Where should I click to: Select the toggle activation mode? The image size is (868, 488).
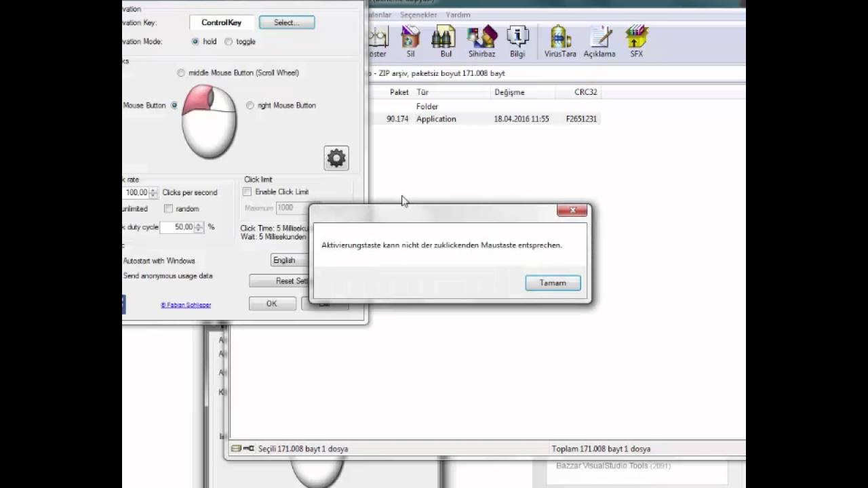[x=229, y=41]
